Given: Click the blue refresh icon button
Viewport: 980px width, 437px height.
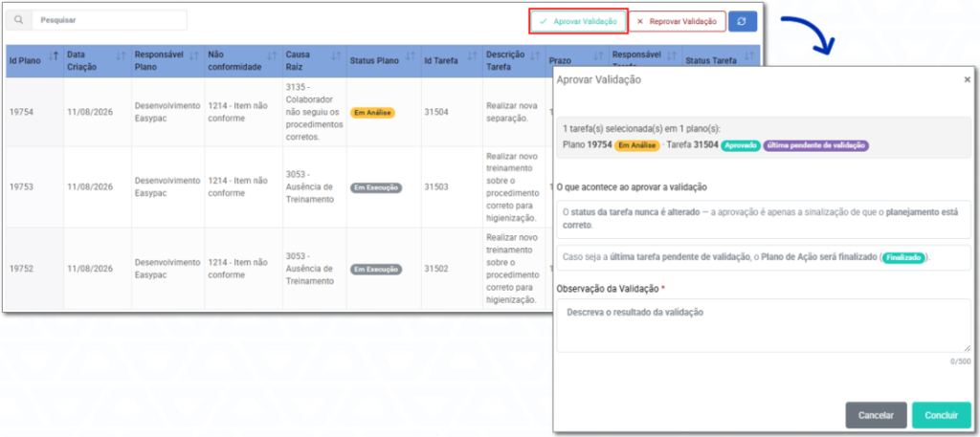Looking at the screenshot, I should [x=743, y=21].
